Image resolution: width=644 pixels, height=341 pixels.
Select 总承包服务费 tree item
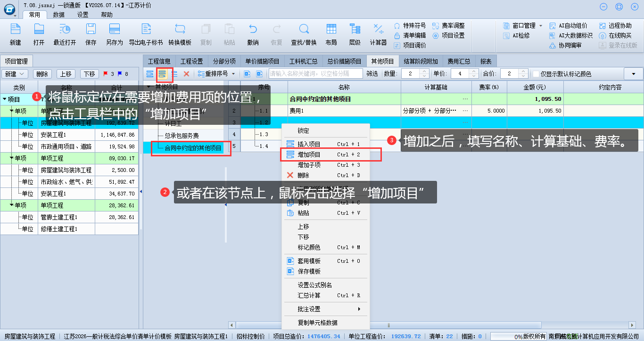click(182, 136)
